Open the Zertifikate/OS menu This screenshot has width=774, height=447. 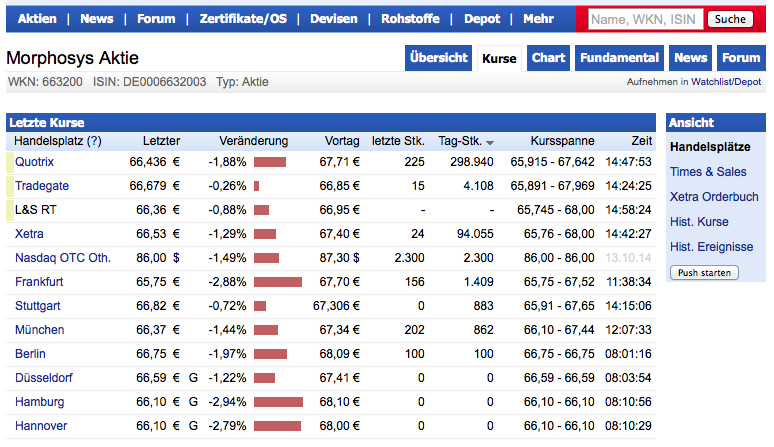tap(243, 19)
